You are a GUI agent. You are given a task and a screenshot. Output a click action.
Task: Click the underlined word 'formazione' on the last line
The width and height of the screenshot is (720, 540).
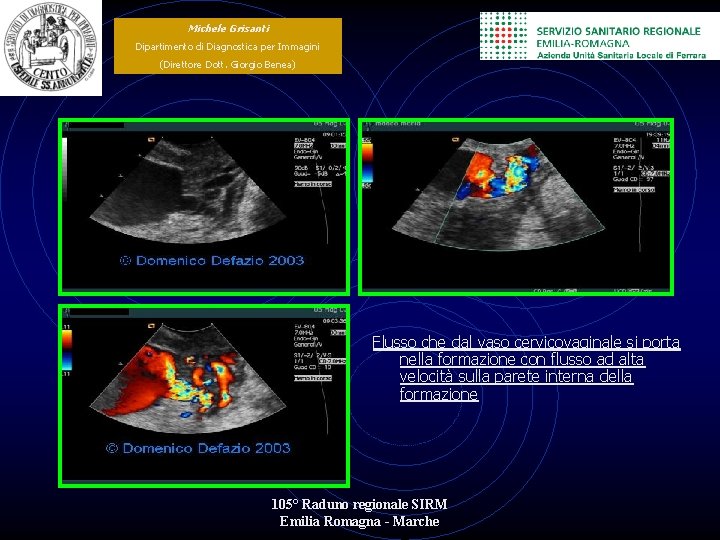tap(439, 394)
